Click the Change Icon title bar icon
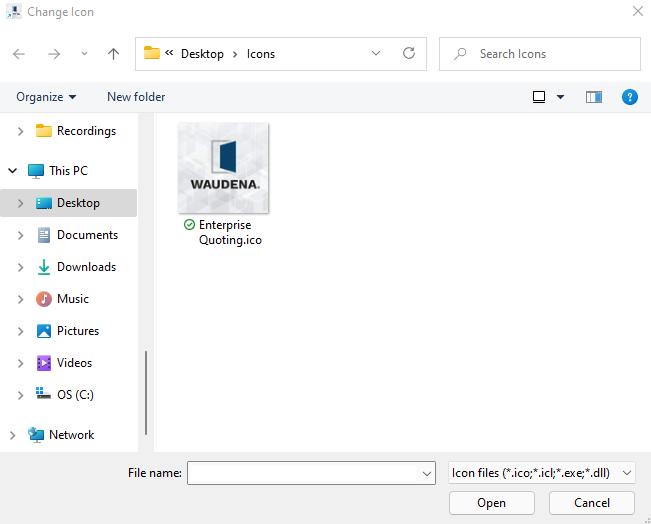Viewport: 651px width, 524px height. (14, 12)
